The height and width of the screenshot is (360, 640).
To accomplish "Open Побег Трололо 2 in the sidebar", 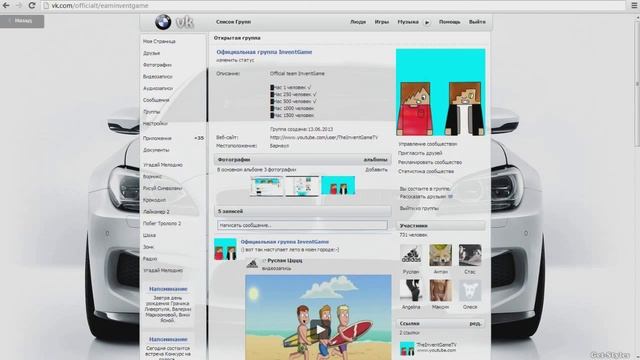I will coord(162,224).
